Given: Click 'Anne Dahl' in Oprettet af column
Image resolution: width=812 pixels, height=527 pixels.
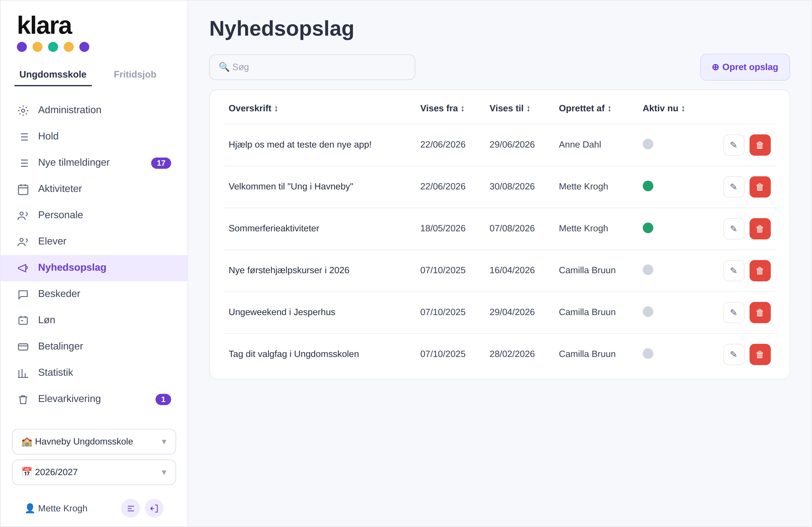Looking at the screenshot, I should point(580,144).
